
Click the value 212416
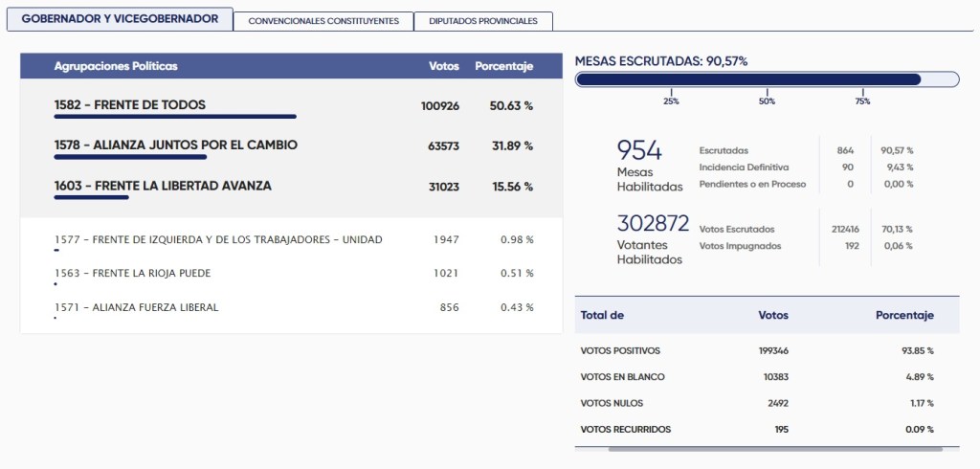click(x=845, y=230)
